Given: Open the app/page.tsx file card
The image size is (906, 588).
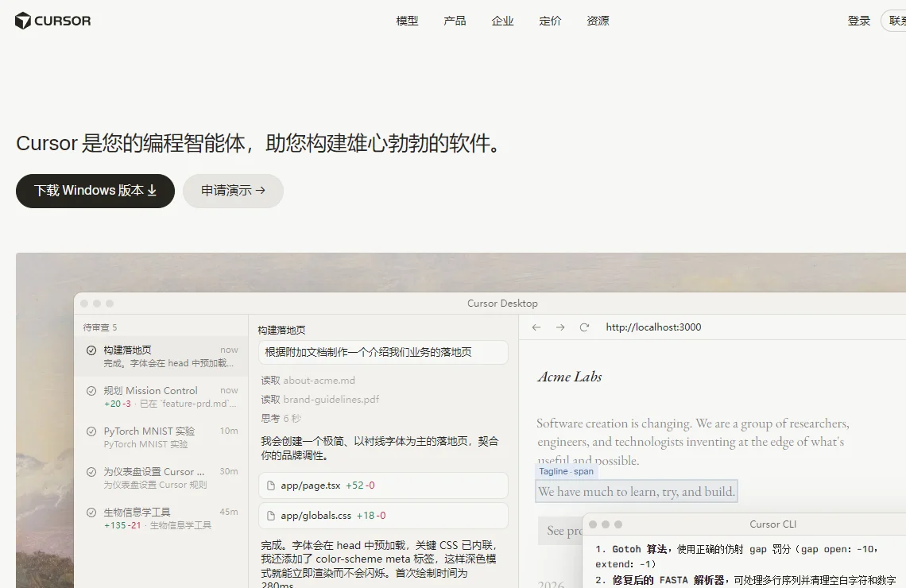Looking at the screenshot, I should 383,485.
